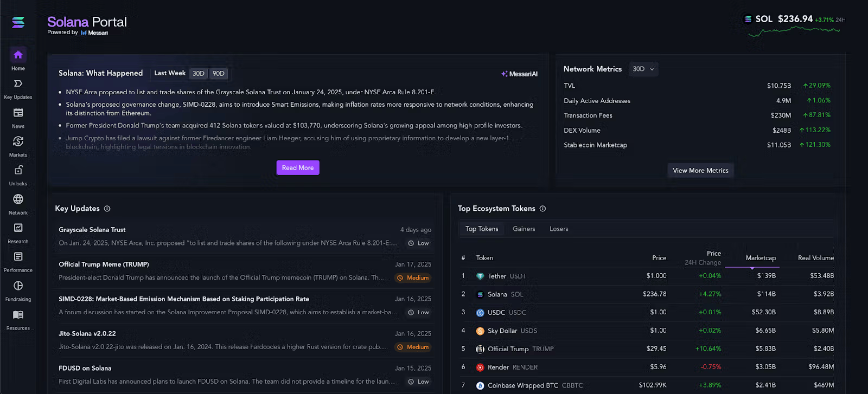Open the Unlocks lock icon
The height and width of the screenshot is (394, 868).
tap(18, 170)
